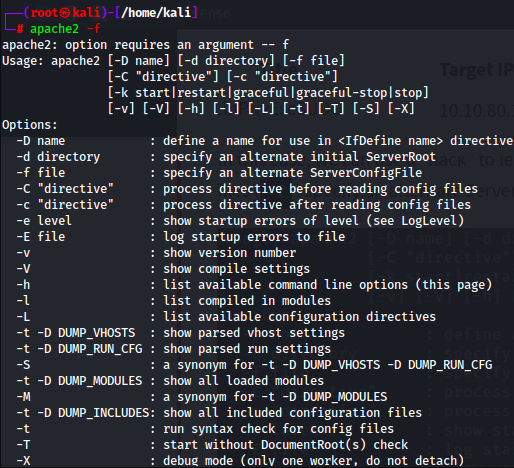The width and height of the screenshot is (514, 468).
Task: Click 'run syntax check for config files'
Action: (x=278, y=429)
